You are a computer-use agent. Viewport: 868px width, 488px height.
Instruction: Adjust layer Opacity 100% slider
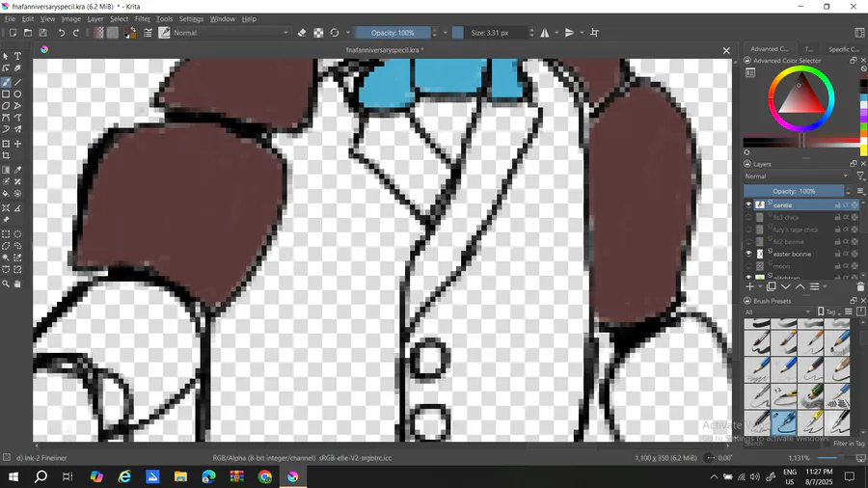tap(794, 191)
